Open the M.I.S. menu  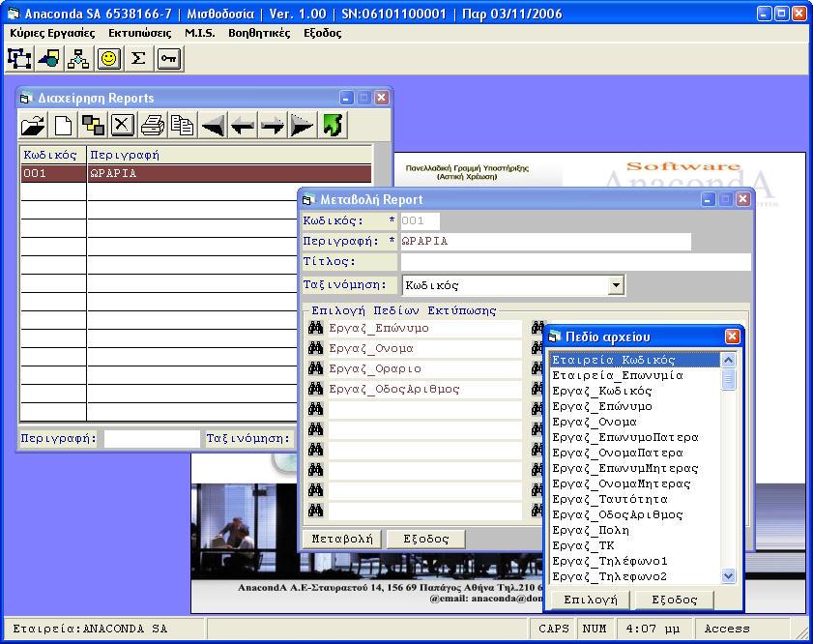click(x=199, y=33)
